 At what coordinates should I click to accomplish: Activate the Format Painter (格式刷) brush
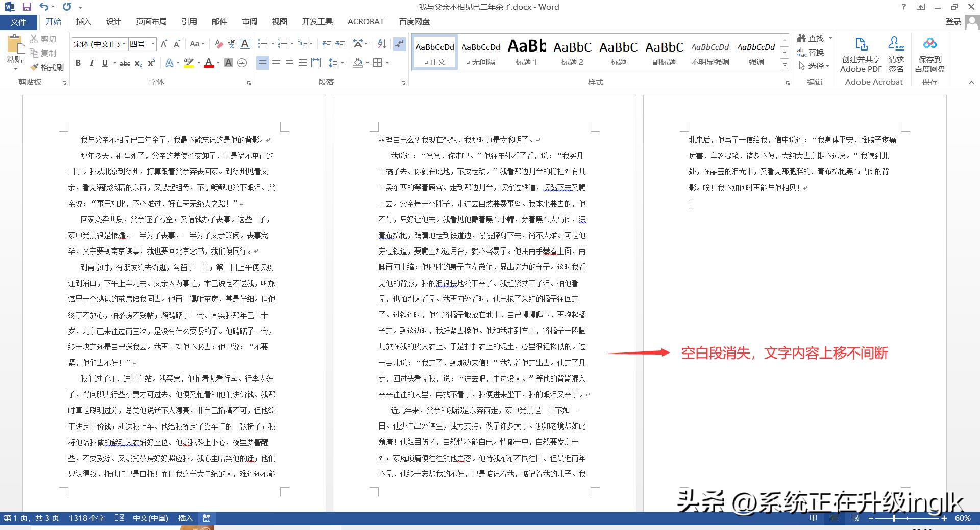pos(34,67)
